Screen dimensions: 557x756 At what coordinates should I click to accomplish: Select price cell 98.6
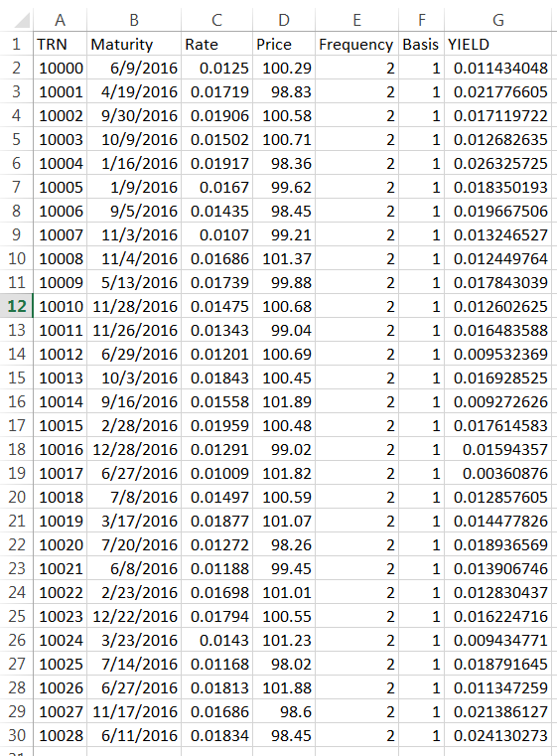(284, 711)
